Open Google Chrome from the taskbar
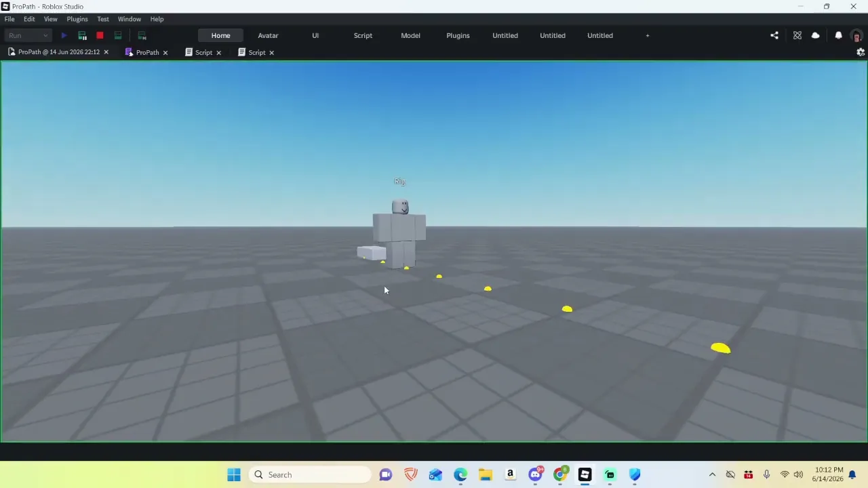 (560, 474)
